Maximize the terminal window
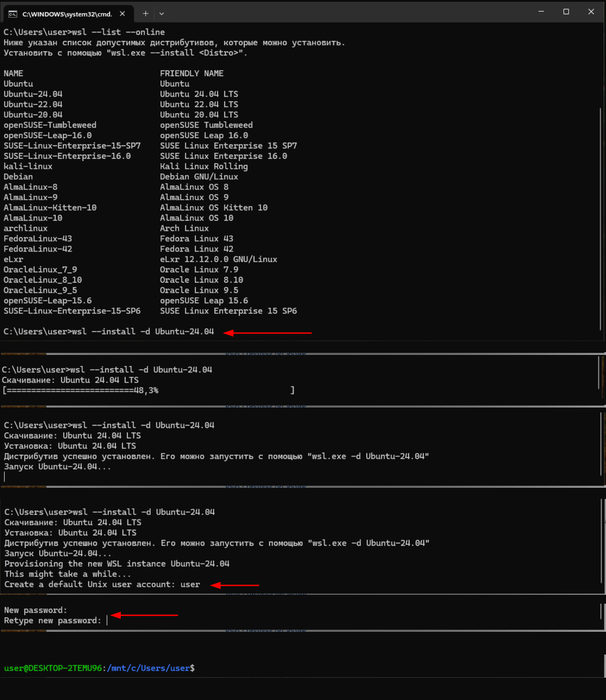 coord(566,12)
